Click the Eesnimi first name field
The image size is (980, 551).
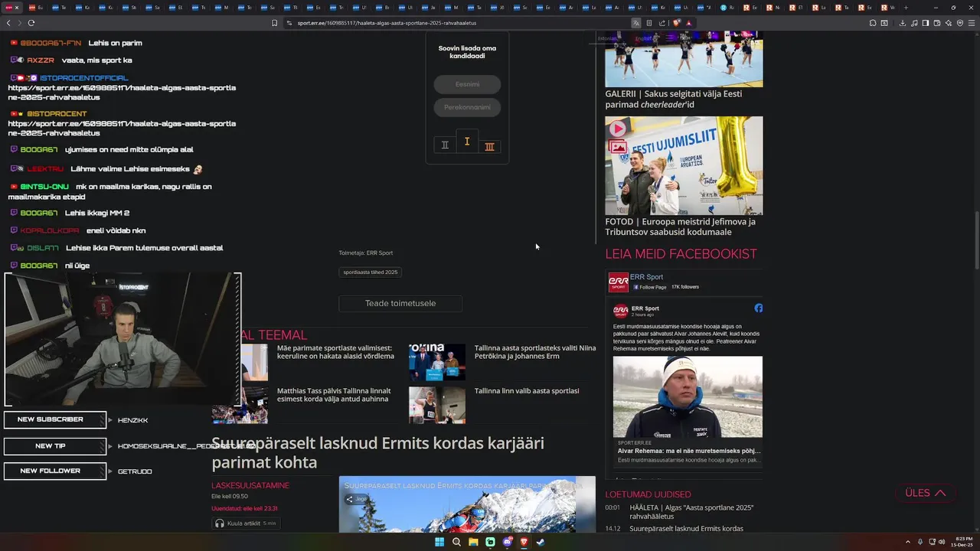click(x=467, y=84)
